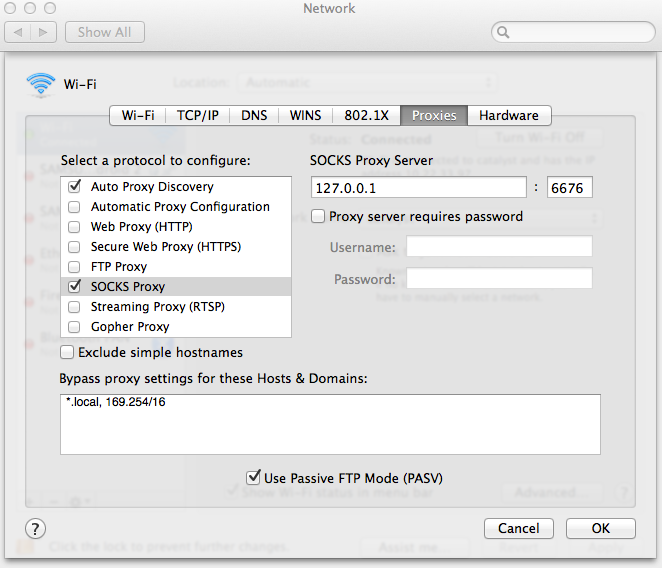662x568 pixels.
Task: Enable Web Proxy (HTTP) checkbox
Action: [x=74, y=227]
